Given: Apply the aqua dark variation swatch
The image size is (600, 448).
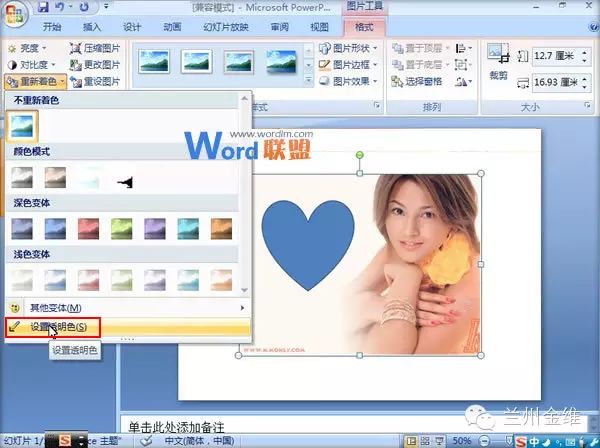Looking at the screenshot, I should 188,229.
